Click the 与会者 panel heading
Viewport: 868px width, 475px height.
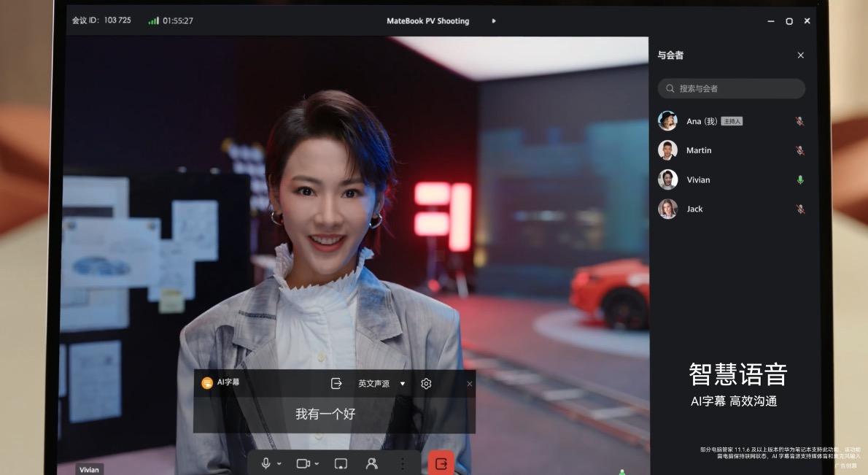(x=670, y=55)
